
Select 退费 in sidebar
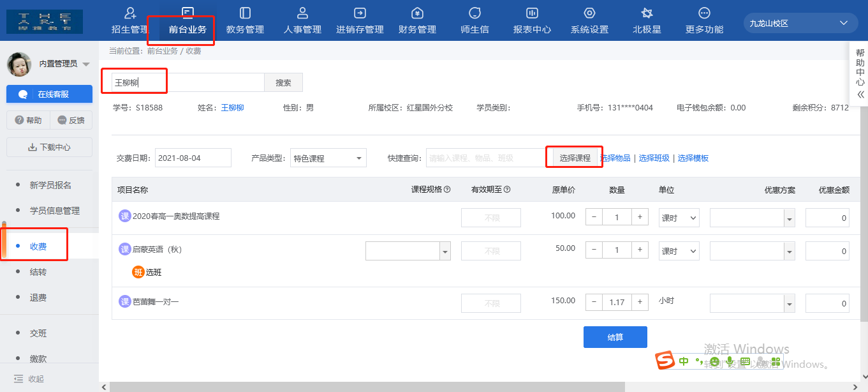38,298
